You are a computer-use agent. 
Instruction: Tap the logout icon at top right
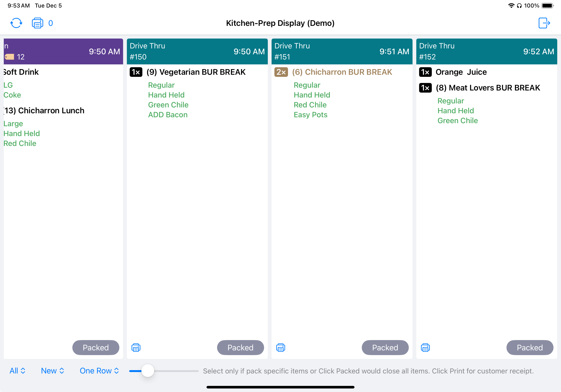click(544, 23)
